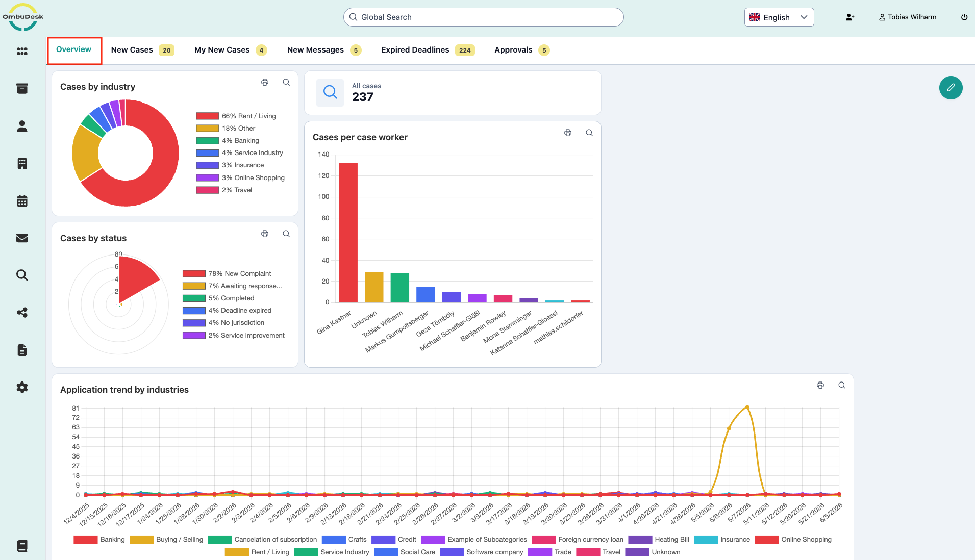Click the power logout icon
Screen dimensions: 975x560
[x=964, y=17]
